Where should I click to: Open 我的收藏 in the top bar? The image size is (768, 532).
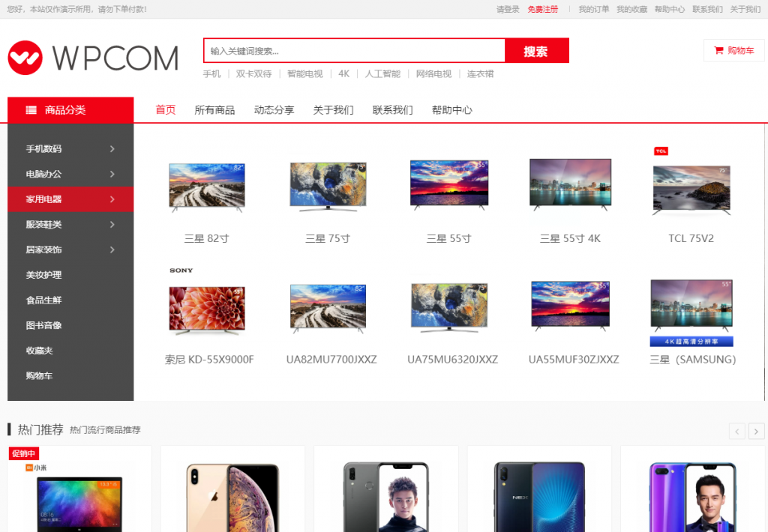[x=631, y=9]
